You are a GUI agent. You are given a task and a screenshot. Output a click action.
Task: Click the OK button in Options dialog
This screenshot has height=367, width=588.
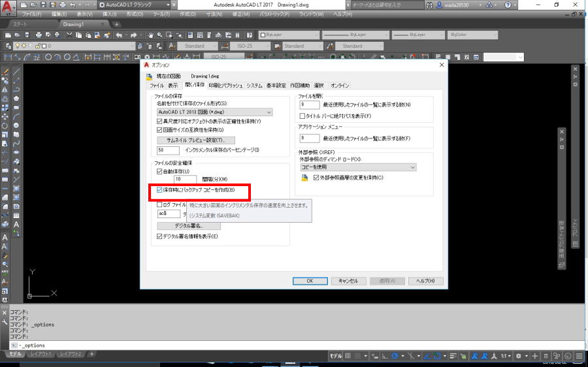pyautogui.click(x=310, y=281)
